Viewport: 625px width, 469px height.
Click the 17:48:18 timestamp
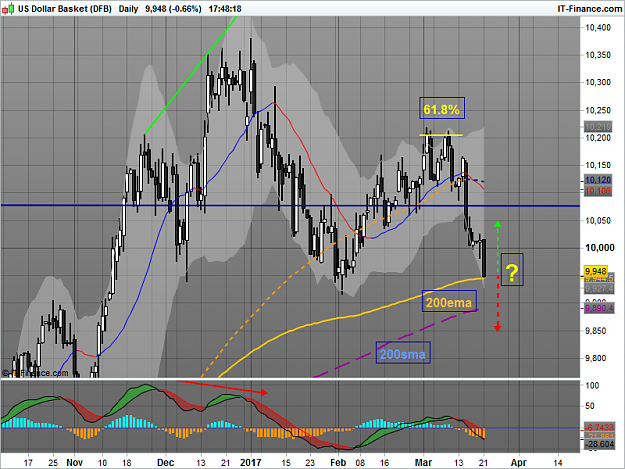225,9
